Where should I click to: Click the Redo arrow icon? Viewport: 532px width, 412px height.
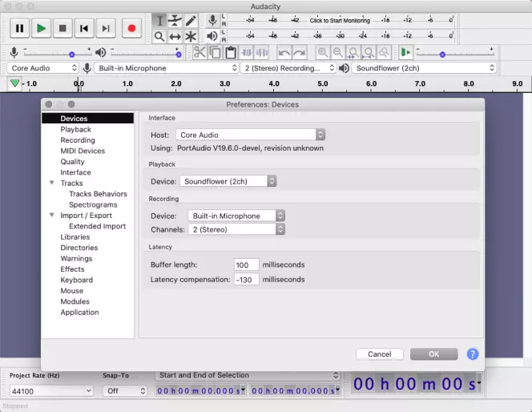(x=300, y=53)
